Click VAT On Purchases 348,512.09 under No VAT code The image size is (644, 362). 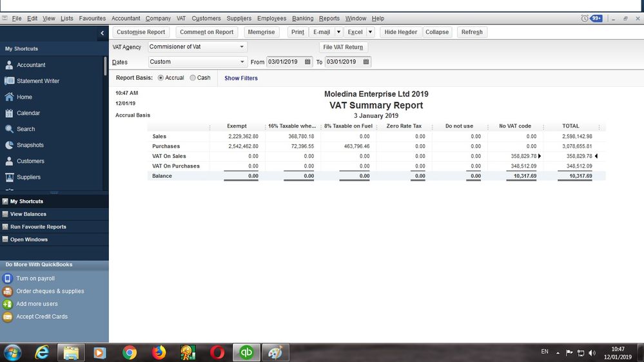(523, 166)
